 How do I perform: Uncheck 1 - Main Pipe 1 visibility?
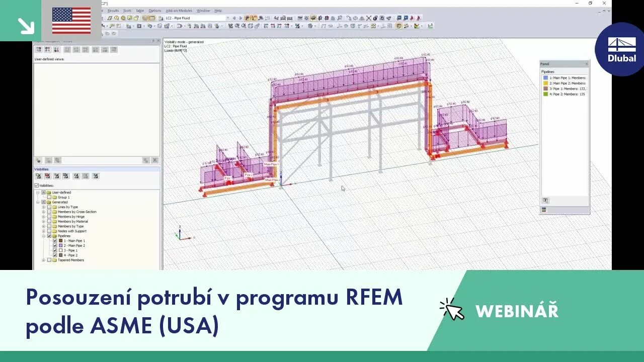[x=55, y=241]
